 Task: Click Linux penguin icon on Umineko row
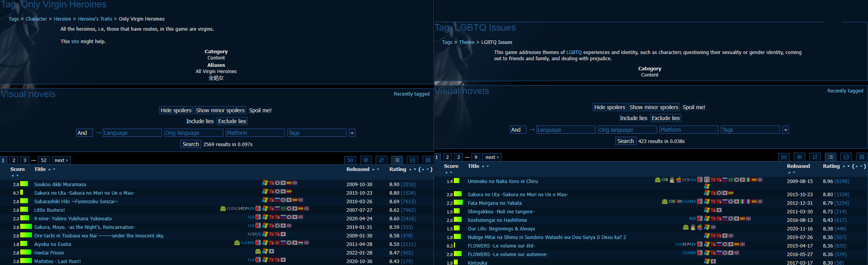coord(672,180)
